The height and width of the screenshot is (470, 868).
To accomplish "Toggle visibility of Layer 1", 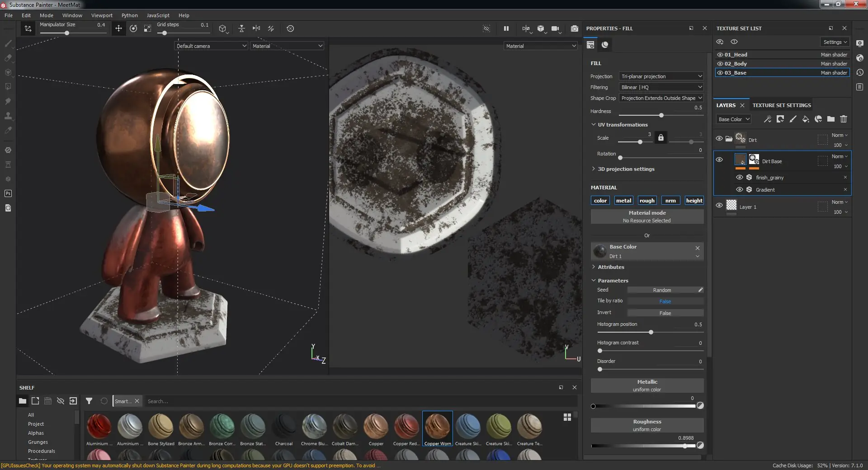I will coord(719,205).
